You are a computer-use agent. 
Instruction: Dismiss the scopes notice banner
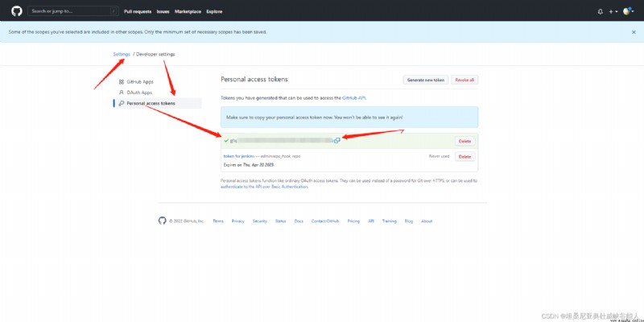(634, 32)
